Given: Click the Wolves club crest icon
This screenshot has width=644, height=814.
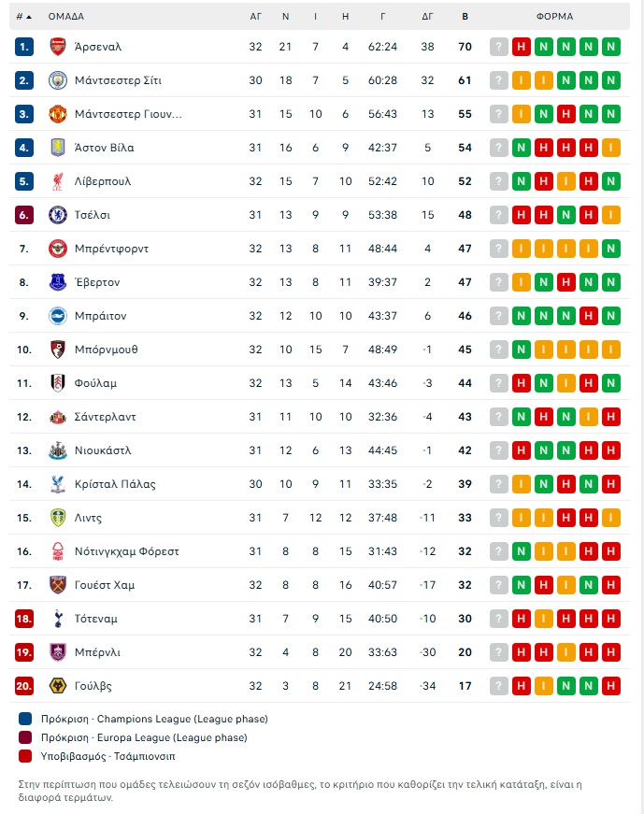Looking at the screenshot, I should click(x=58, y=686).
